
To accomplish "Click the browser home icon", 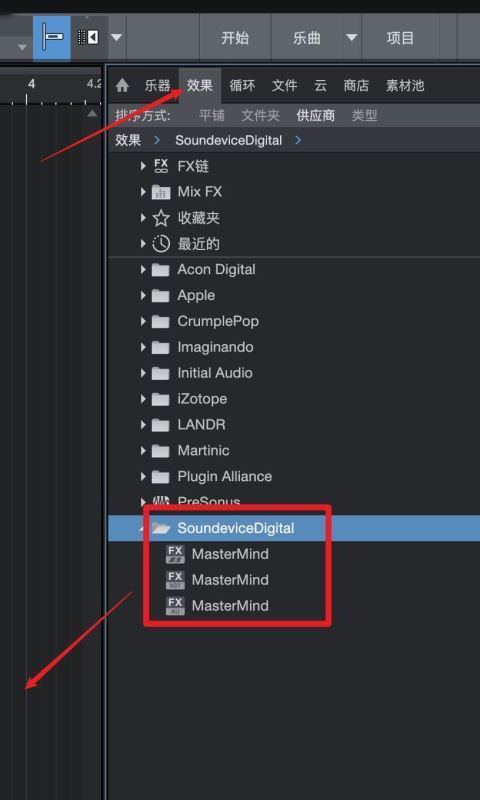I will (x=122, y=86).
